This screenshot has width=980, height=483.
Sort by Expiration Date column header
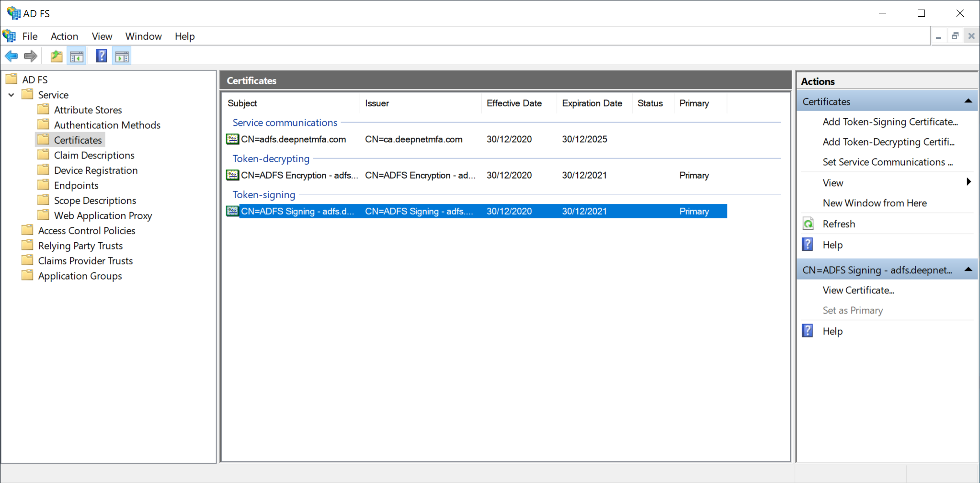592,103
